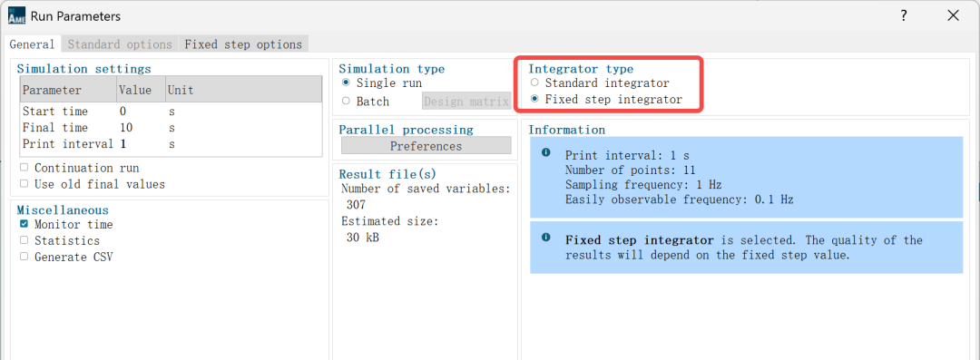Enable the Statistics checkbox
This screenshot has width=980, height=360.
coord(24,240)
